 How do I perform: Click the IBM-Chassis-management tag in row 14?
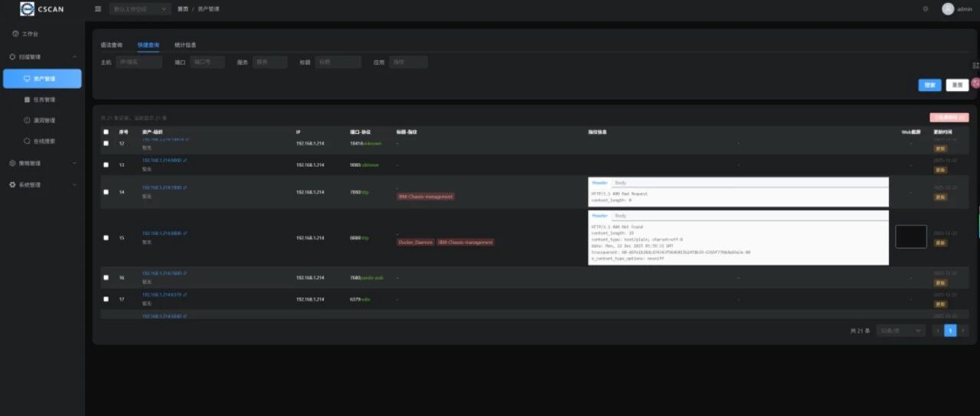pos(426,197)
